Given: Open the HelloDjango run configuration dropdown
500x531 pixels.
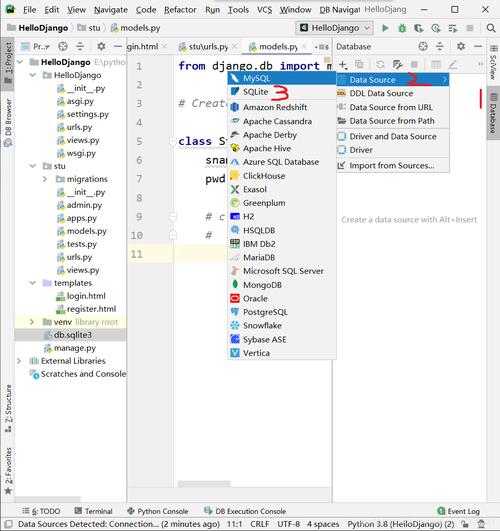Looking at the screenshot, I should pyautogui.click(x=335, y=28).
